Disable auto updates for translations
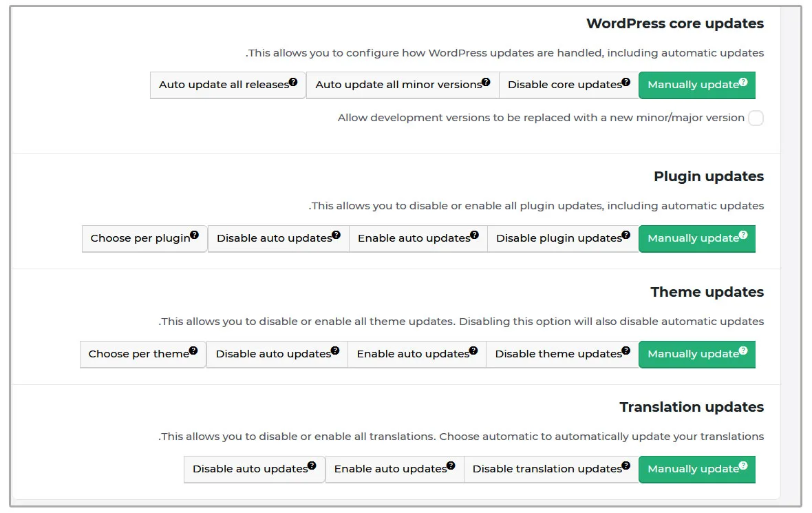 (x=255, y=469)
